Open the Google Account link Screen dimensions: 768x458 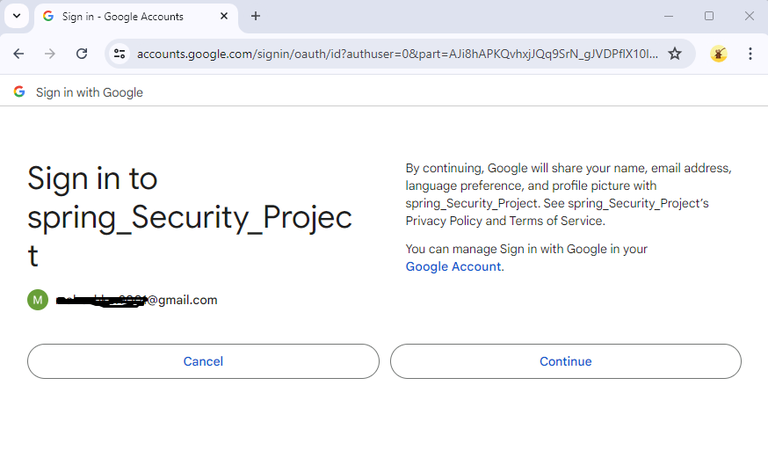click(x=453, y=267)
